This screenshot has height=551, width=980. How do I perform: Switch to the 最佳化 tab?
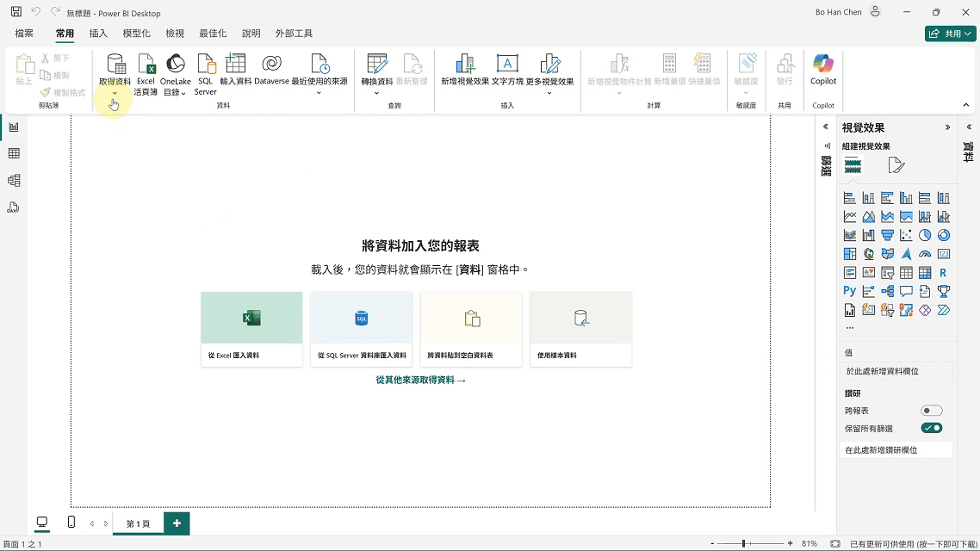pos(213,33)
